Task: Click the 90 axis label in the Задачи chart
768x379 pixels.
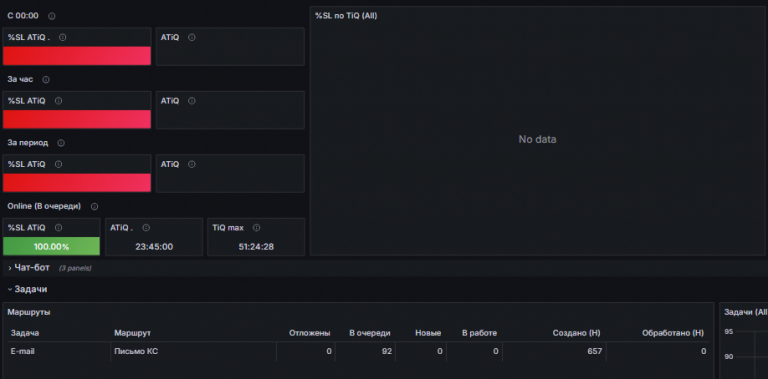Action: pos(729,356)
